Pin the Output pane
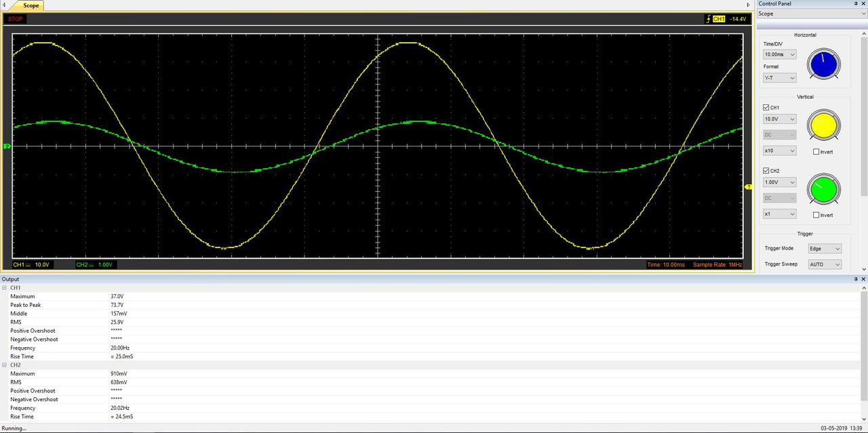868x433 pixels. tap(855, 279)
